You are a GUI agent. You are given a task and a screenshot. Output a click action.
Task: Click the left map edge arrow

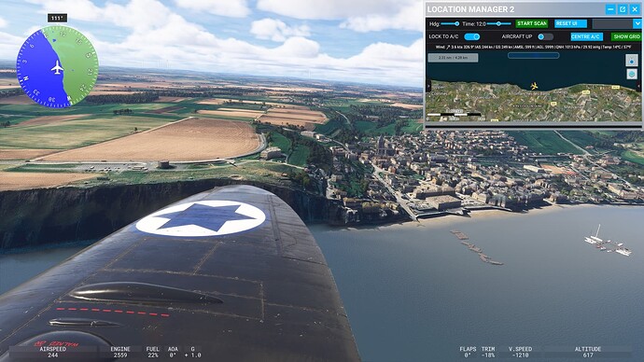coord(428,86)
